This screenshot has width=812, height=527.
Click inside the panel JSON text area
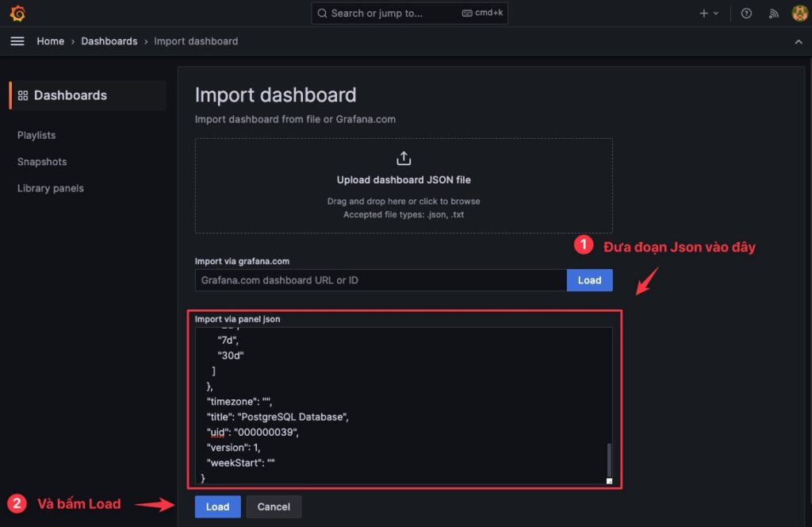click(404, 406)
